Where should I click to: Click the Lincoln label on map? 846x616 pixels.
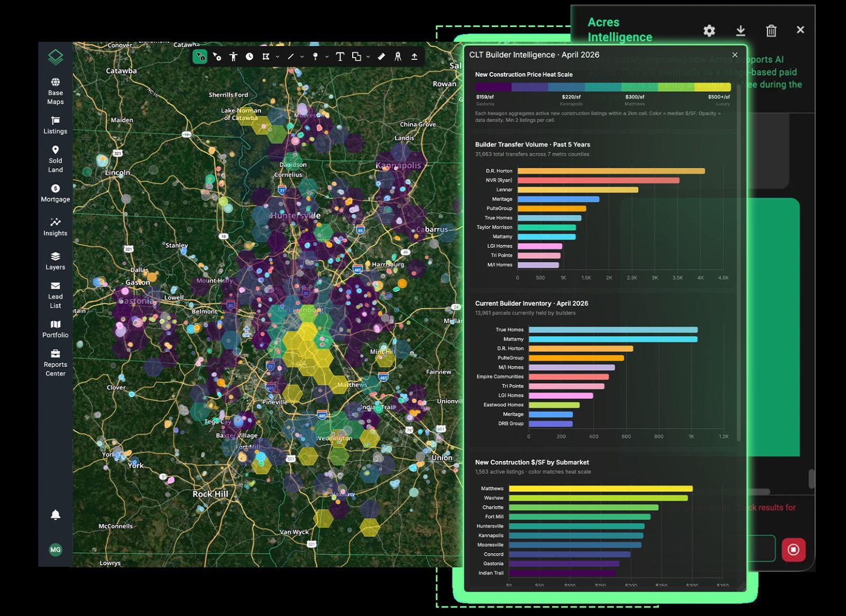tap(117, 173)
